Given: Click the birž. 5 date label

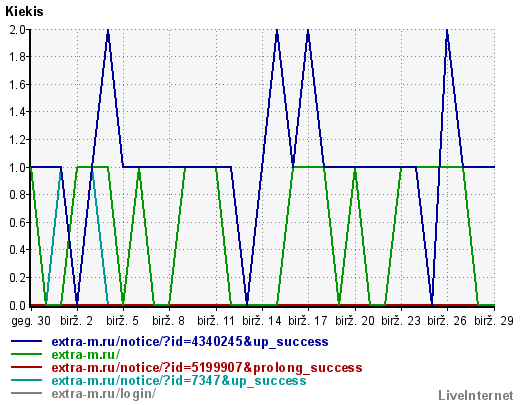Looking at the screenshot, I should tap(122, 321).
